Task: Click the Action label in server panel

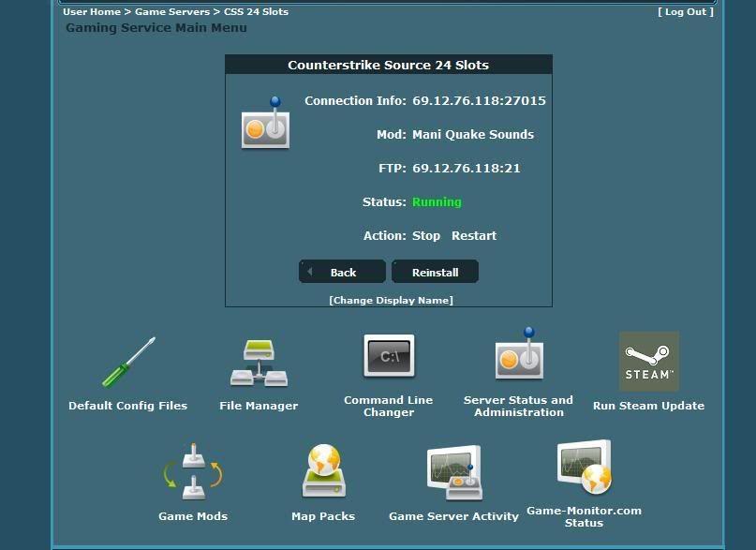Action: tap(385, 236)
